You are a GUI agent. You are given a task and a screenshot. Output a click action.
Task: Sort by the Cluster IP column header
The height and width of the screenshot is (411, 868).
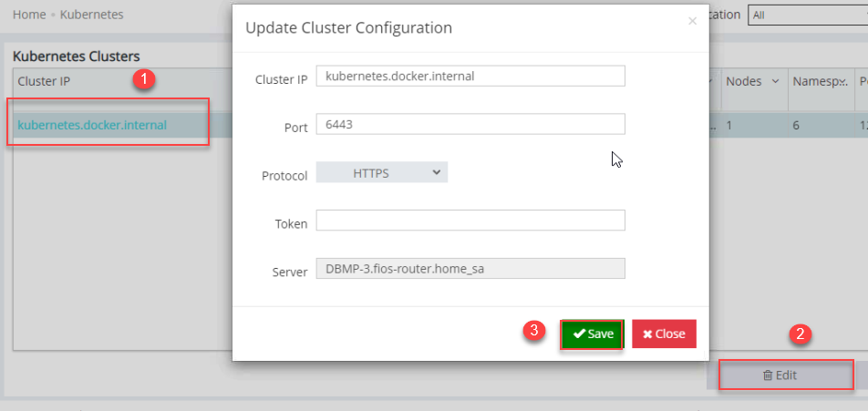pyautogui.click(x=44, y=81)
